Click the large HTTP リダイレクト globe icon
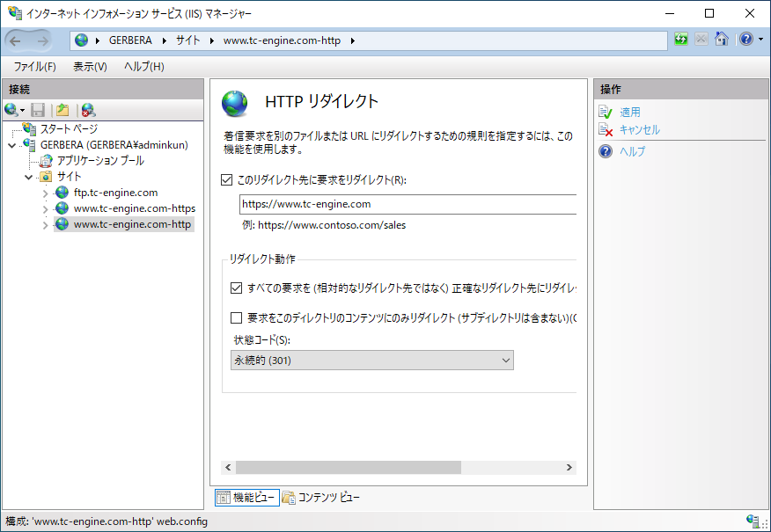This screenshot has height=532, width=771. [235, 103]
